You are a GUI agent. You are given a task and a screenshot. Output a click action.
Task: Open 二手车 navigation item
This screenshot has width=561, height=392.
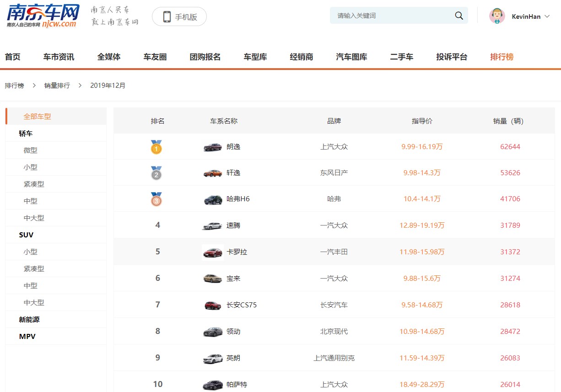point(402,57)
